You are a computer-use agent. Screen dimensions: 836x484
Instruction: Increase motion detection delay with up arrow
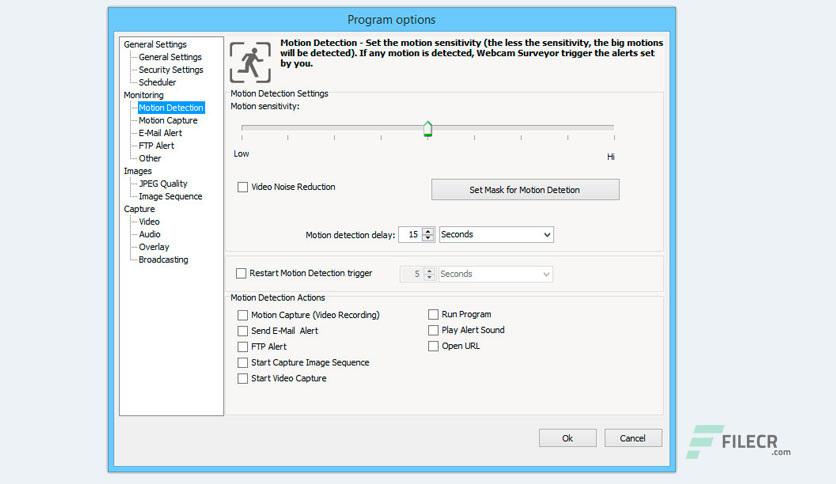[428, 231]
